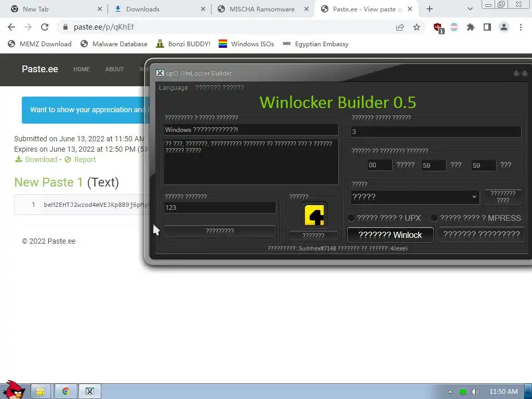The height and width of the screenshot is (399, 532).
Task: Select the MPRESS packing radio button
Action: (434, 218)
